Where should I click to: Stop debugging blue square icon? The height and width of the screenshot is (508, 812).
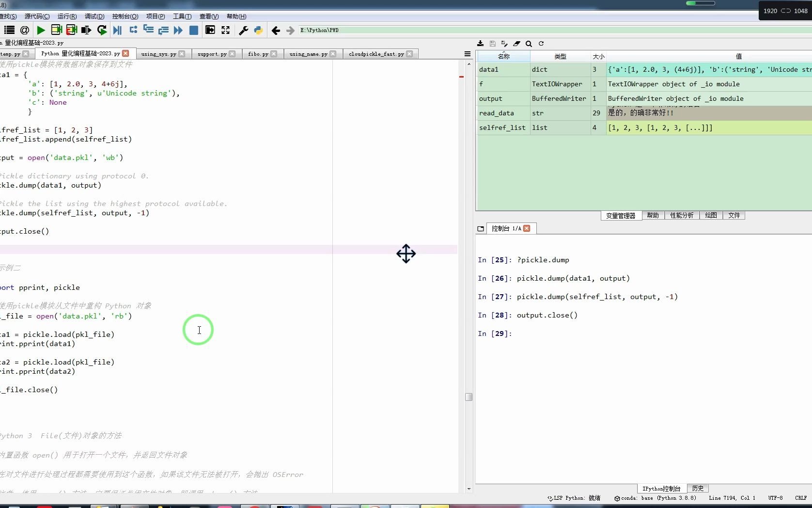(194, 30)
